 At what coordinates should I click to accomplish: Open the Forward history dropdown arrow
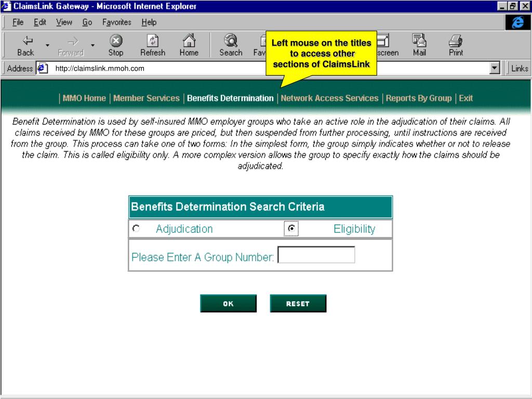(x=92, y=45)
